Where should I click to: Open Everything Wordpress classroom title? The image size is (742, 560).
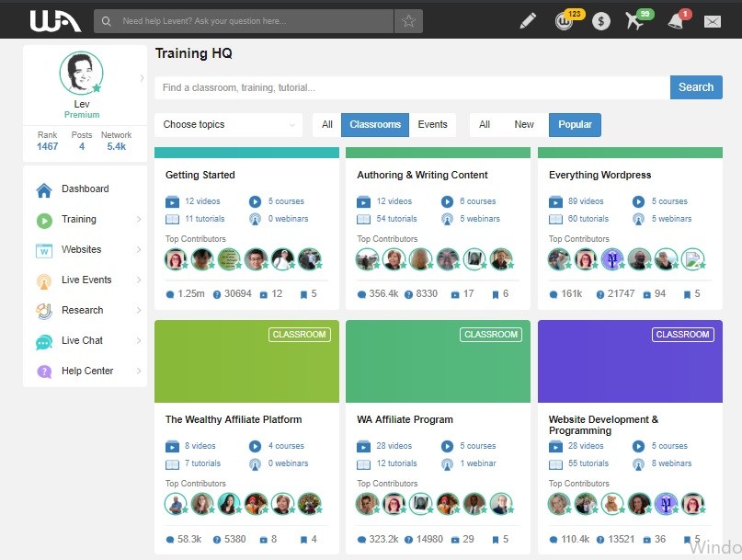click(x=600, y=175)
